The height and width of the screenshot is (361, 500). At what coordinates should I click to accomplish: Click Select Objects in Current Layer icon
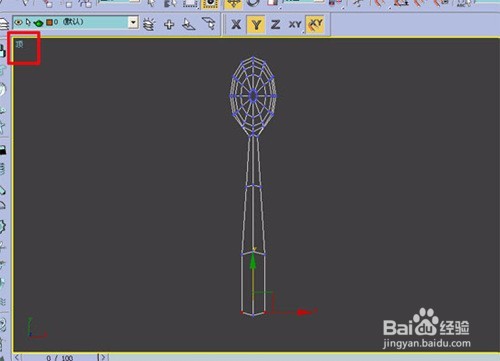(188, 24)
